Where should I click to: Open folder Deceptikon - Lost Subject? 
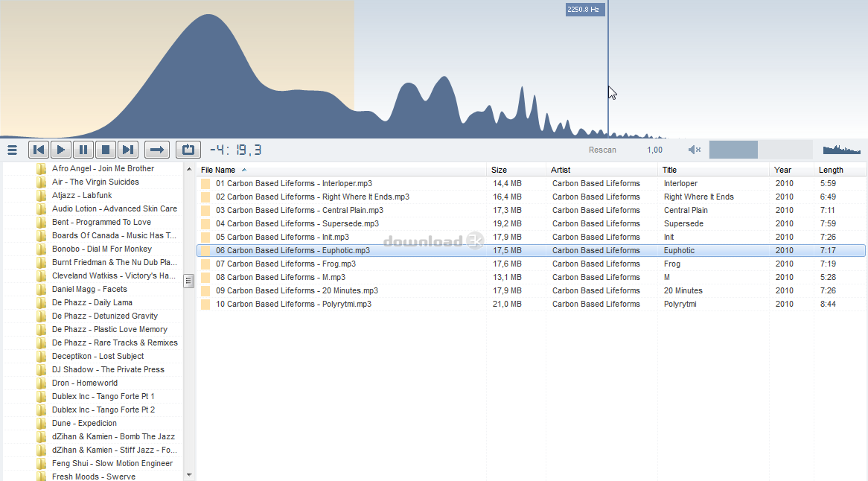pos(98,356)
